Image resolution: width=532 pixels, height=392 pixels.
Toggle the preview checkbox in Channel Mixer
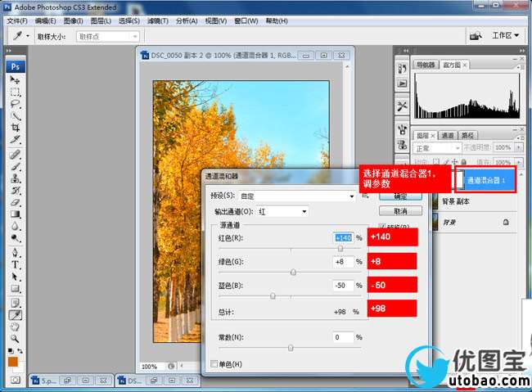[x=382, y=227]
